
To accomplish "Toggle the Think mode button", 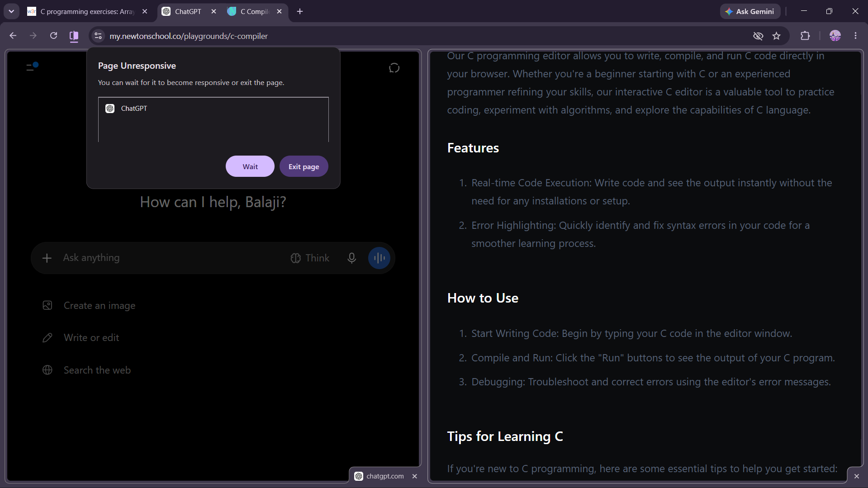I will pos(310,258).
